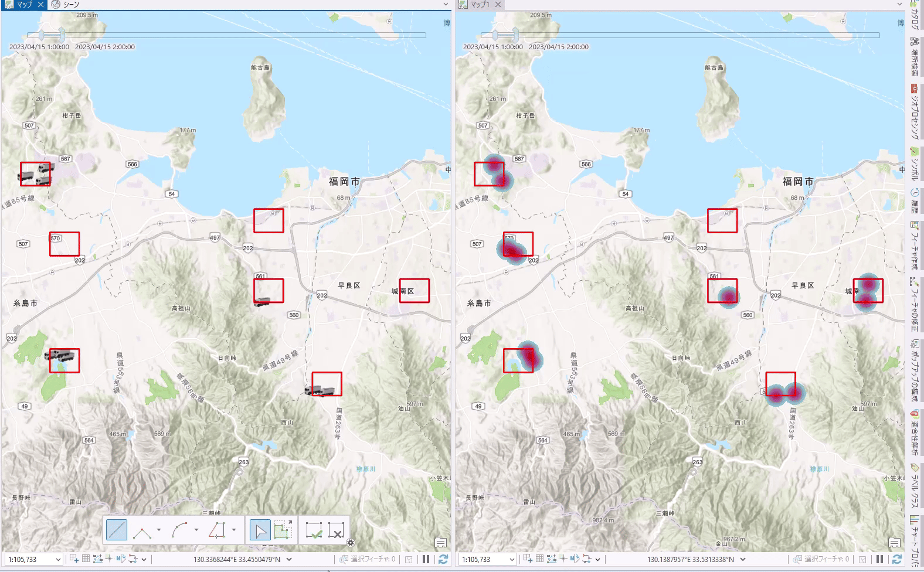Open the カタログ pane tab

(x=914, y=16)
